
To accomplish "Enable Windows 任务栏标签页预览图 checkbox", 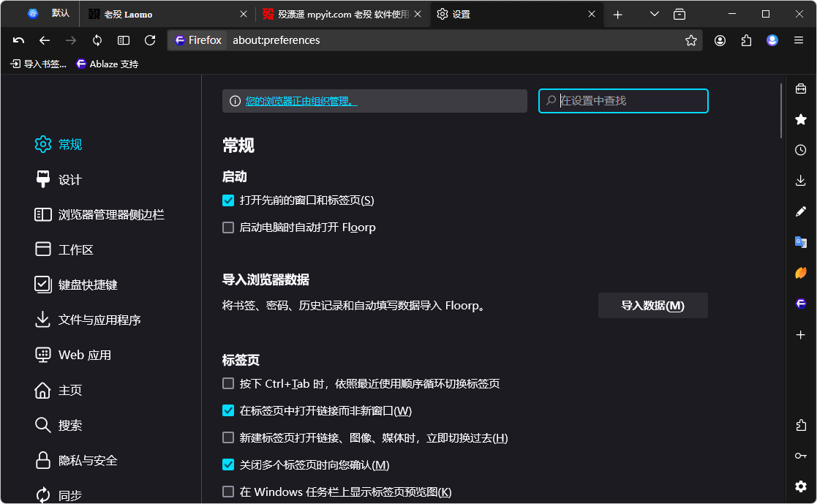I will tap(228, 492).
